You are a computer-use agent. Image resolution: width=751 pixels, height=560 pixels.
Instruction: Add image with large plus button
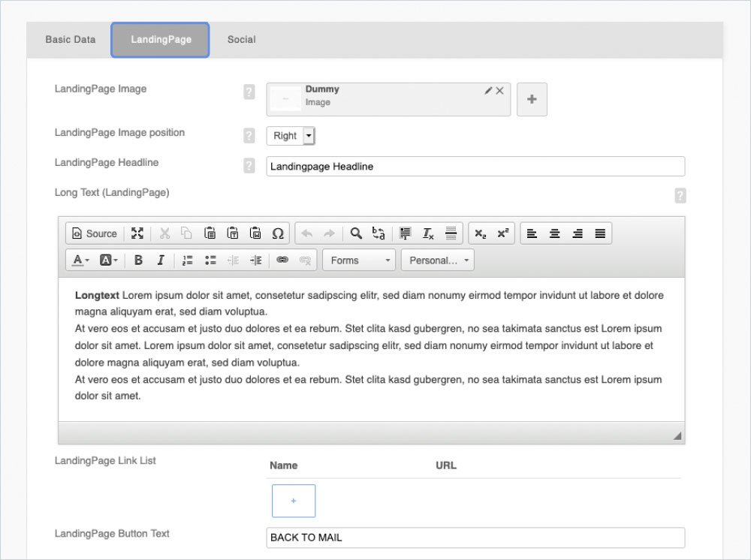click(532, 100)
